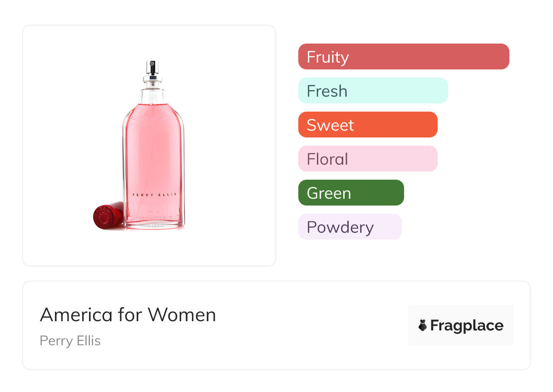The image size is (553, 392).
Task: Open the America for Women title
Action: click(x=128, y=315)
